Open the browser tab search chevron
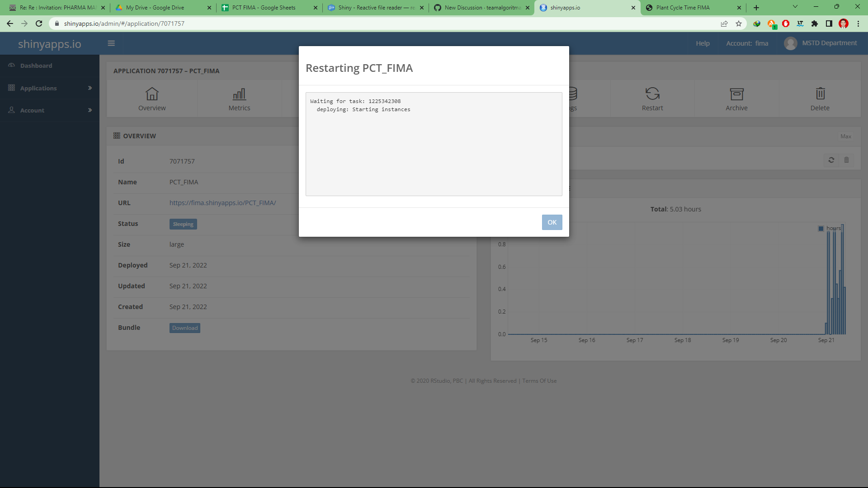Image resolution: width=868 pixels, height=488 pixels. click(x=795, y=7)
